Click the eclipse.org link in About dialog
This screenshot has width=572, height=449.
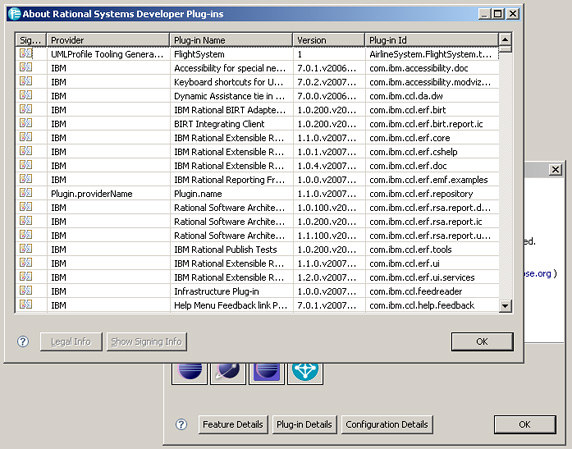click(537, 274)
